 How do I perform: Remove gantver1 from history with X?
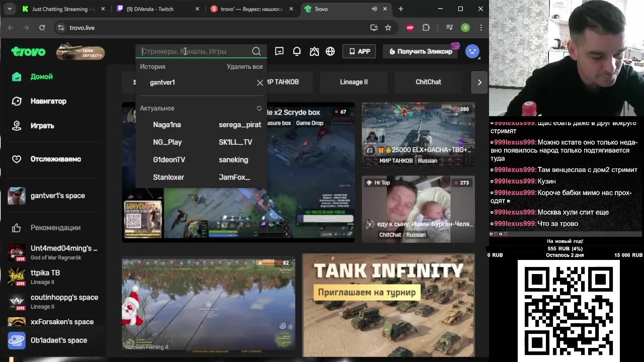click(260, 82)
